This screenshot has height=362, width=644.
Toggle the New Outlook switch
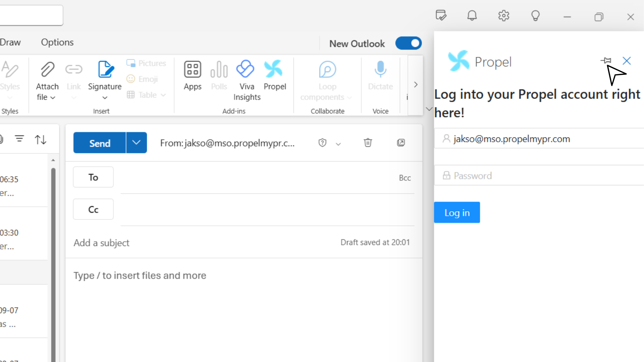409,43
